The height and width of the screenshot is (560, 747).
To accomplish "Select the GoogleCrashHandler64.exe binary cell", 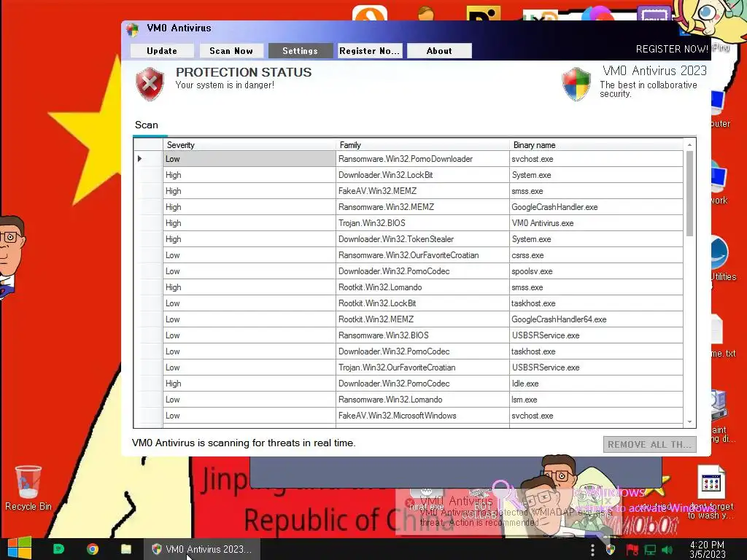I will pos(596,319).
